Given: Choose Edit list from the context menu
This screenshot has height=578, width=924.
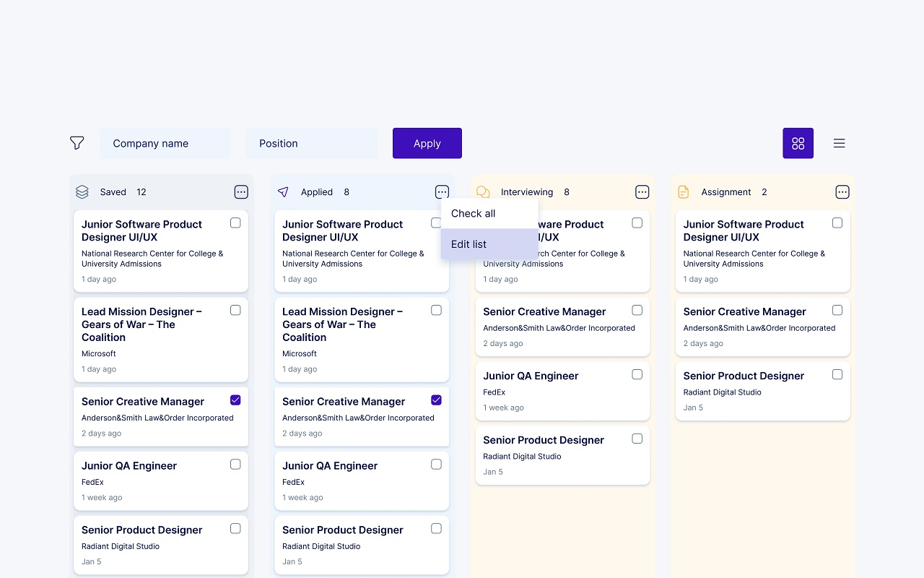Looking at the screenshot, I should click(x=468, y=244).
